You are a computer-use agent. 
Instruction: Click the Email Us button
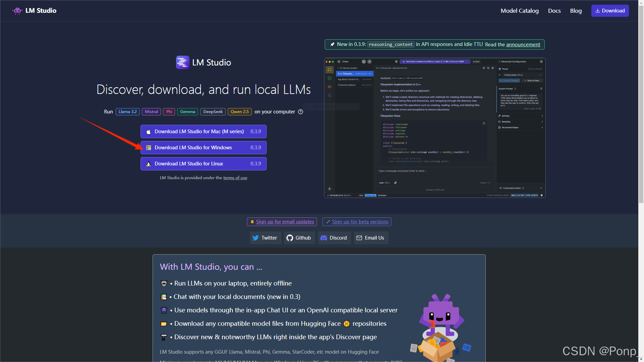(371, 238)
